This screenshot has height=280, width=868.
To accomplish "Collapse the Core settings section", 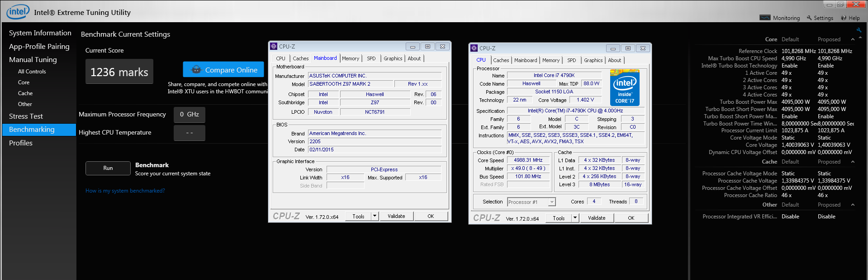I will point(853,39).
